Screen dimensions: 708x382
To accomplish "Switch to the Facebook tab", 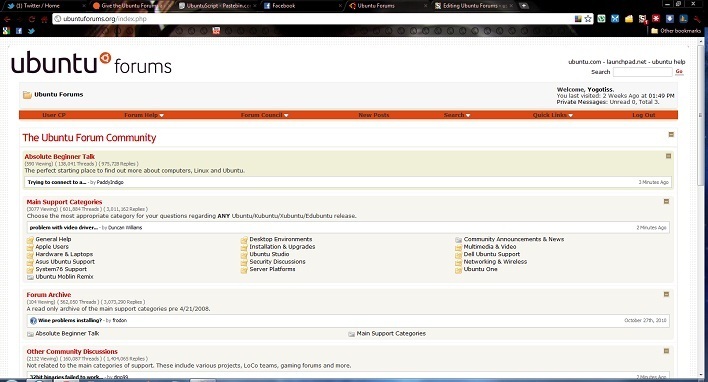I will point(302,6).
